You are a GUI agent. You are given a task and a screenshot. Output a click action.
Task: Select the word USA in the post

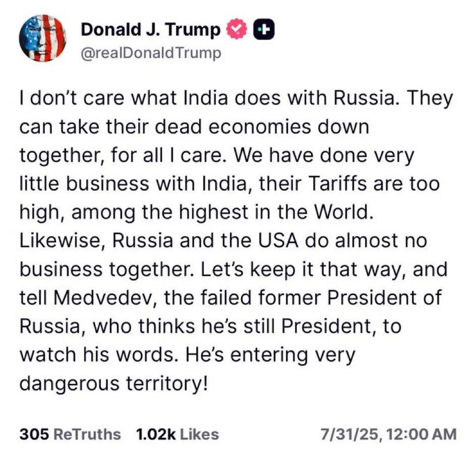[x=278, y=240]
